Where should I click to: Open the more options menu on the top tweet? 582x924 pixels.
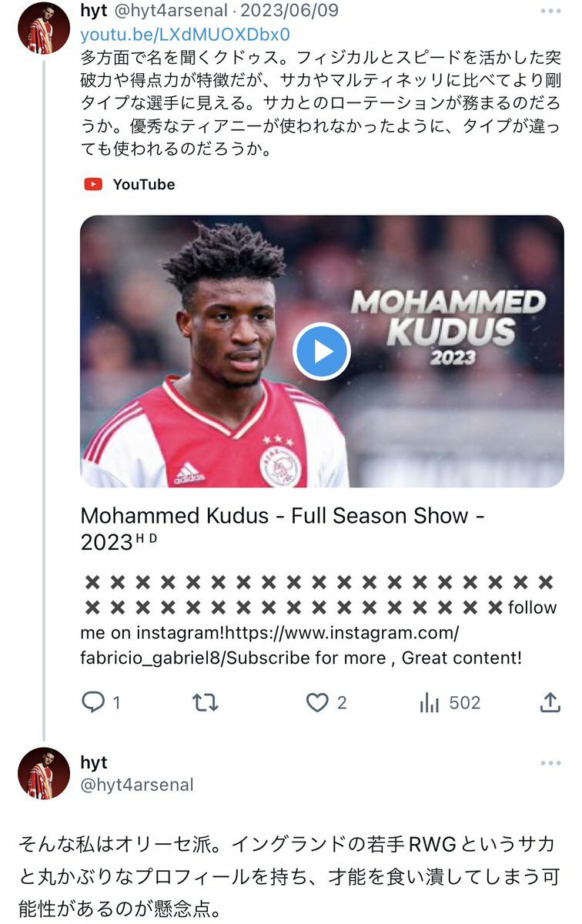(550, 11)
